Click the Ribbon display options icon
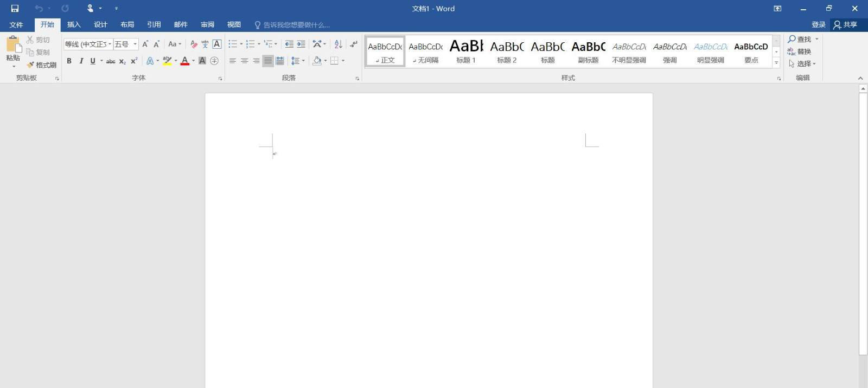This screenshot has width=868, height=388. click(777, 8)
